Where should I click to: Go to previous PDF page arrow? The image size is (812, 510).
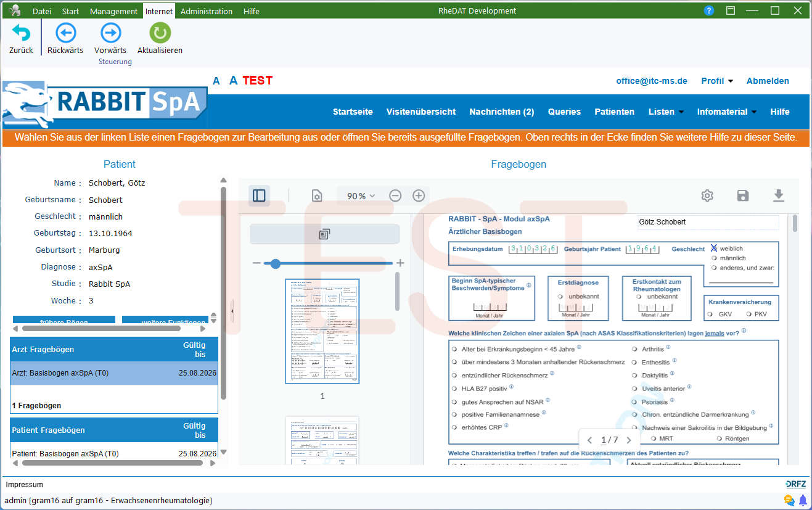tap(589, 440)
